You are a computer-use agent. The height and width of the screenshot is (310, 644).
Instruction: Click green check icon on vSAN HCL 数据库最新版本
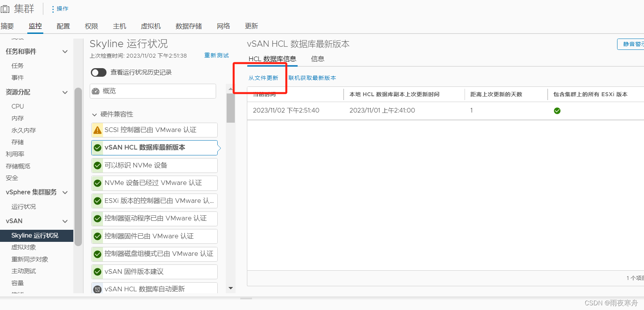click(x=98, y=148)
